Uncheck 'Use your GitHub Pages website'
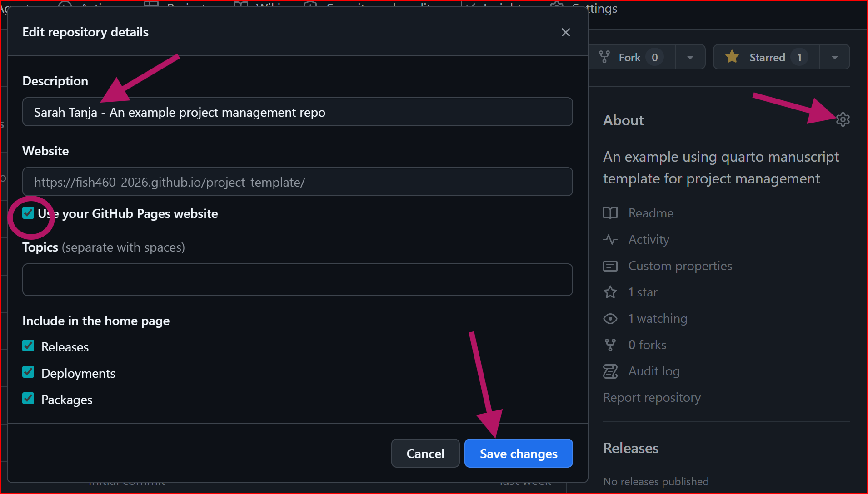 point(28,213)
